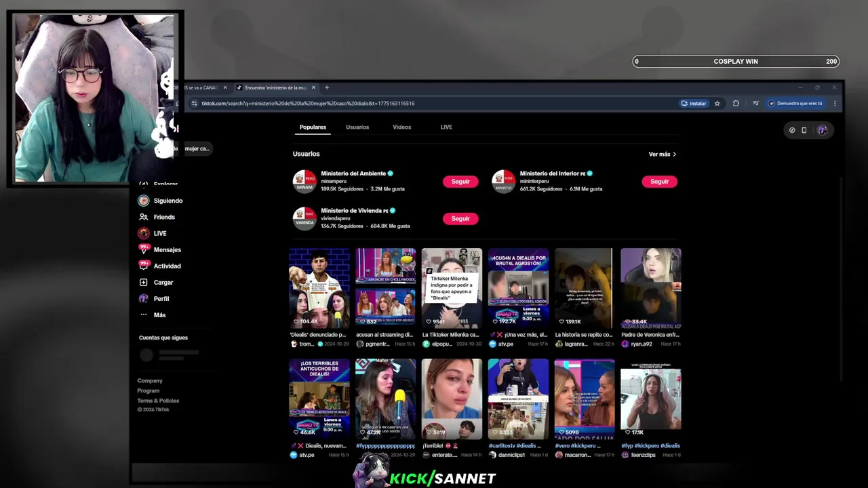Open the '#fyppppp' video with 47.2K likes
The image size is (868, 488).
(385, 399)
